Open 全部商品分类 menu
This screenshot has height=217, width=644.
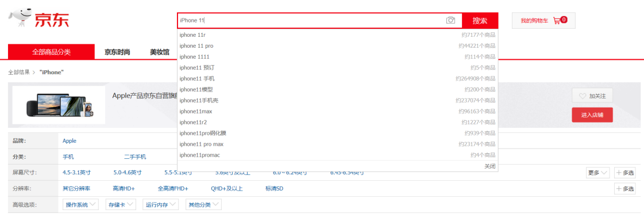(x=51, y=52)
